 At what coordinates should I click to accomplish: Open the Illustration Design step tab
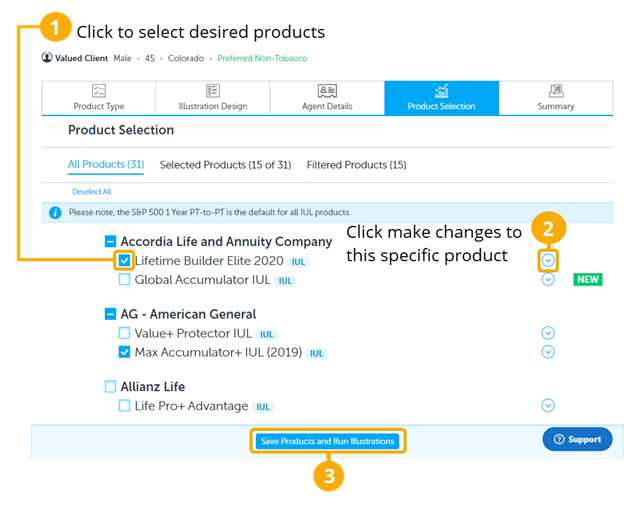[x=213, y=98]
